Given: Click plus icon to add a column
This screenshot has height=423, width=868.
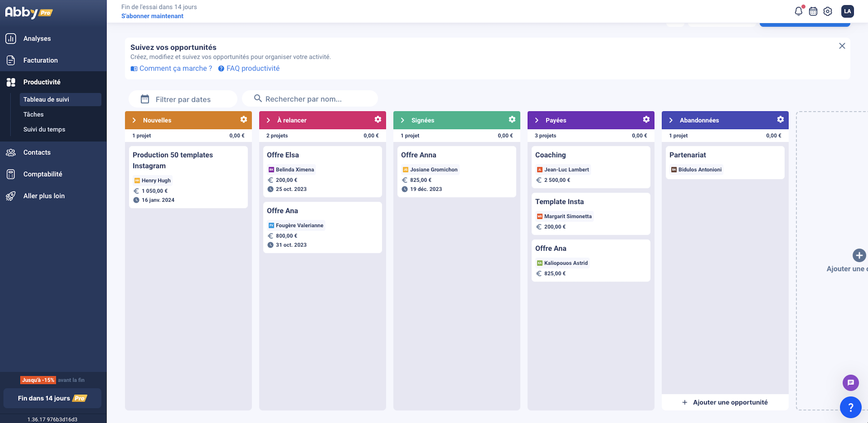Looking at the screenshot, I should point(859,255).
